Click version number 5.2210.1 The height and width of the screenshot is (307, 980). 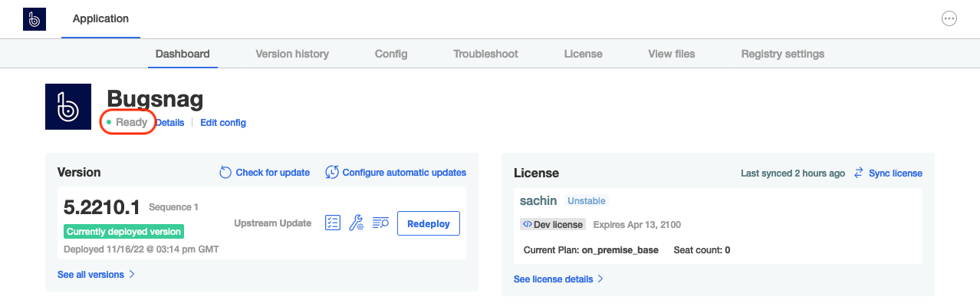coord(101,207)
